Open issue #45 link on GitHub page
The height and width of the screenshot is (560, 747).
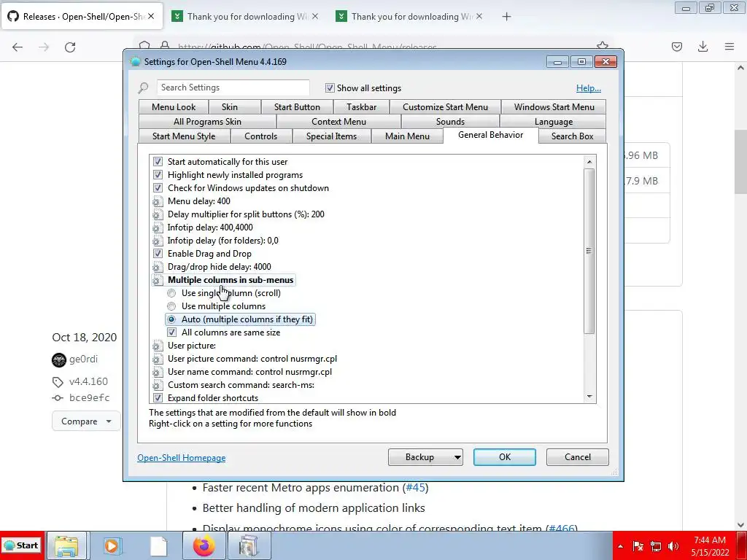click(415, 488)
